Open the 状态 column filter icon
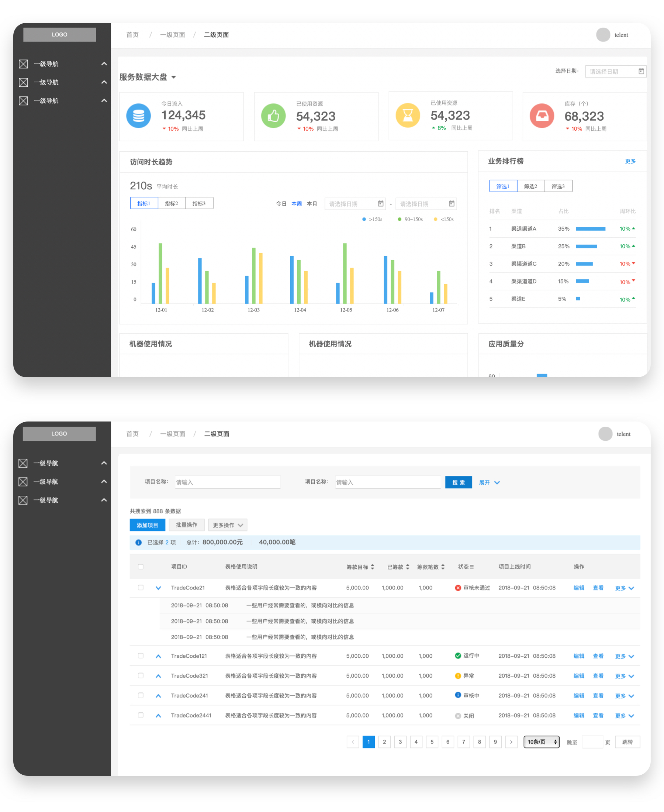This screenshot has height=812, width=664. tap(471, 567)
